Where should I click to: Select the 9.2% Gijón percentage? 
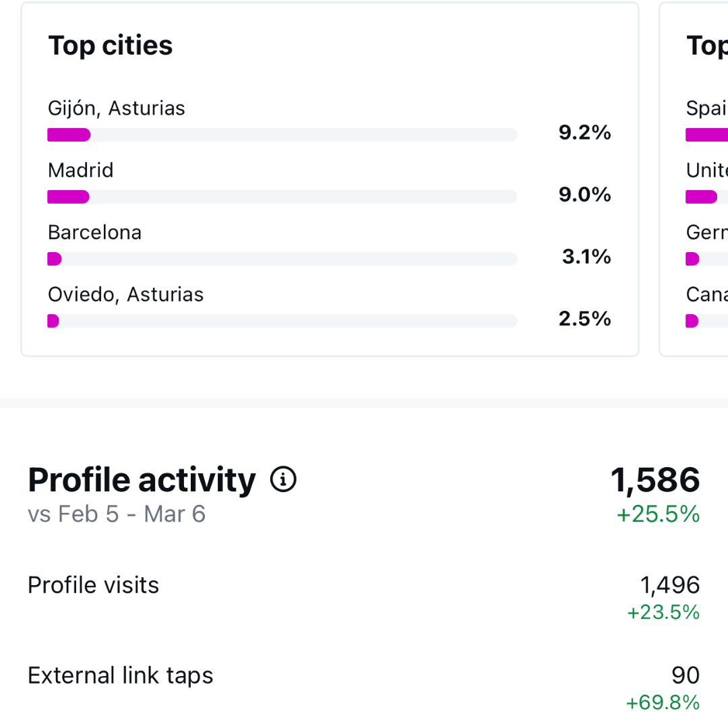[585, 133]
